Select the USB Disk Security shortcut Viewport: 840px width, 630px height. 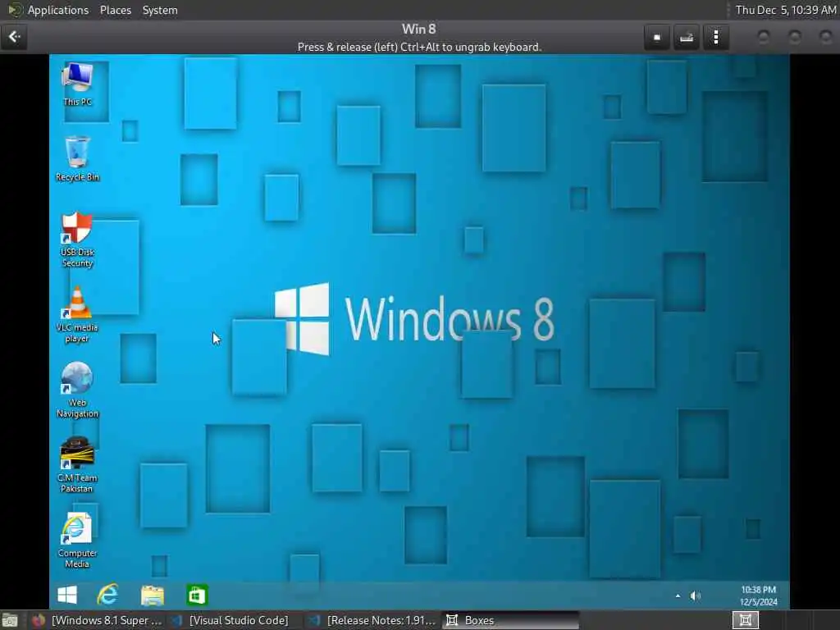(x=77, y=240)
